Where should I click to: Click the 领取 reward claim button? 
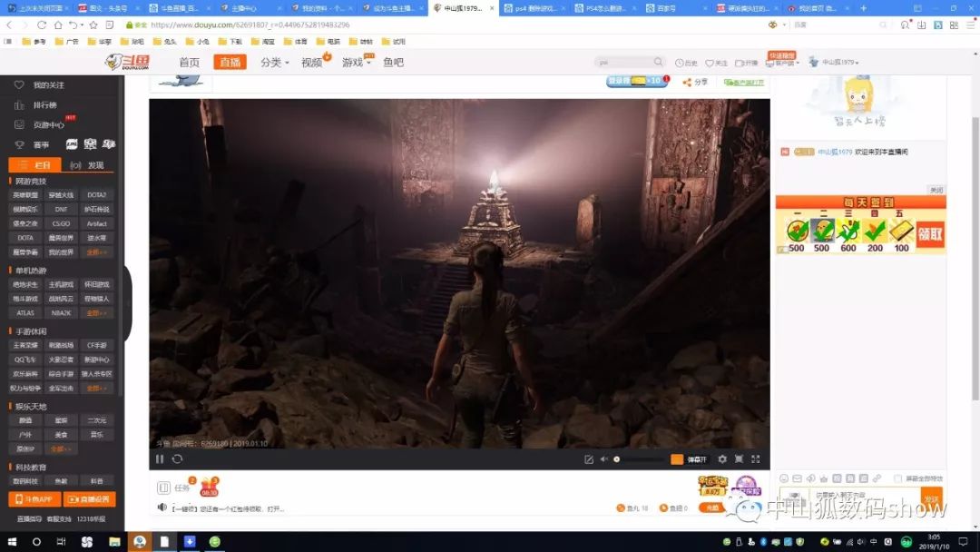931,231
